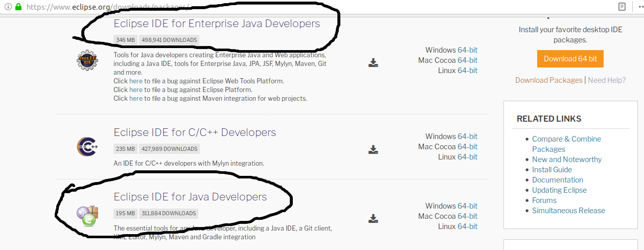Open New and Noteworthy link
This screenshot has height=250, width=644.
567,160
